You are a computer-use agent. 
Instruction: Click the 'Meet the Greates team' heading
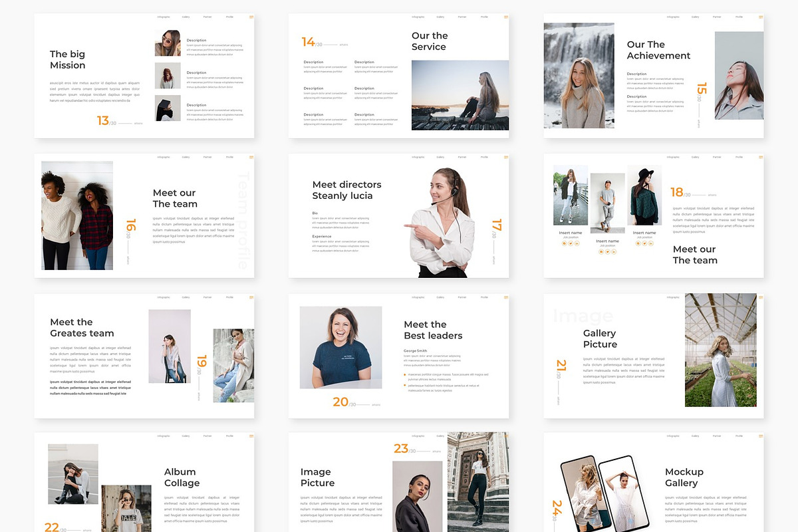[x=82, y=328]
